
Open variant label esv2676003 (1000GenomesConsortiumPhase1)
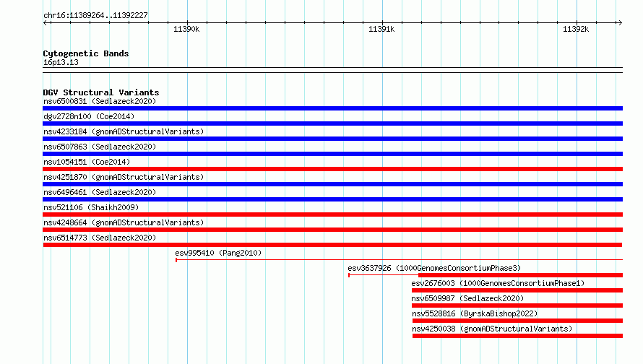click(x=498, y=283)
